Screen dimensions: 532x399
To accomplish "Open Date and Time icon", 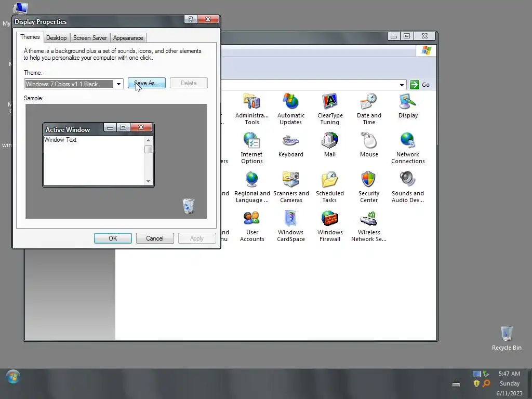I will click(x=369, y=109).
